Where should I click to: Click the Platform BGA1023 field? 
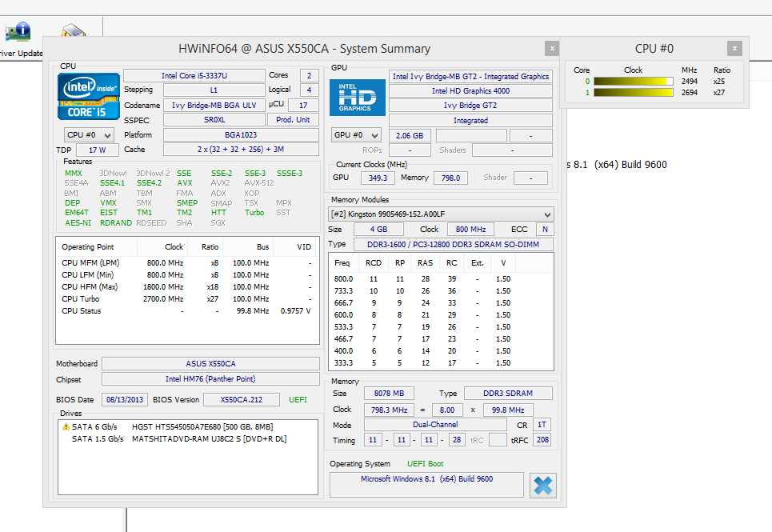click(241, 135)
